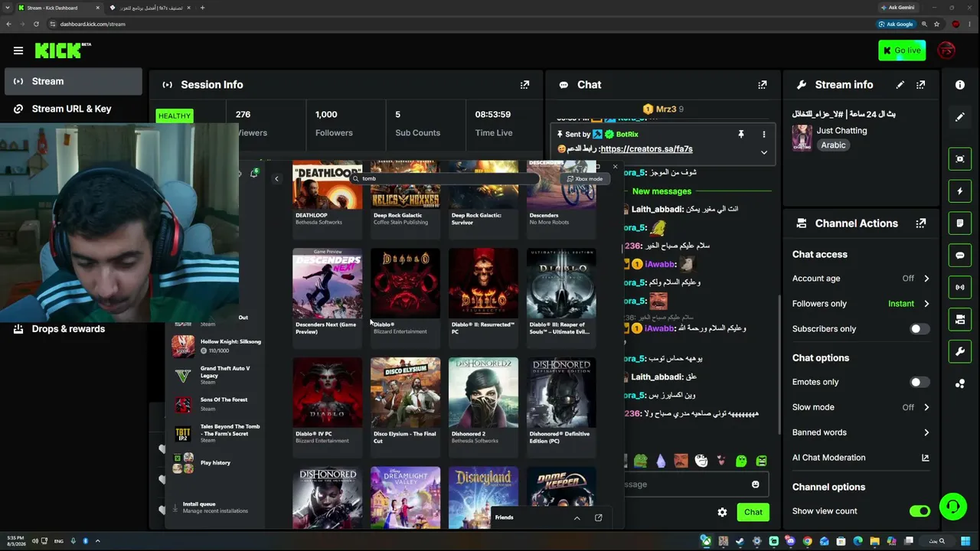
Task: Open Play history in Xbox sidebar
Action: point(217,462)
